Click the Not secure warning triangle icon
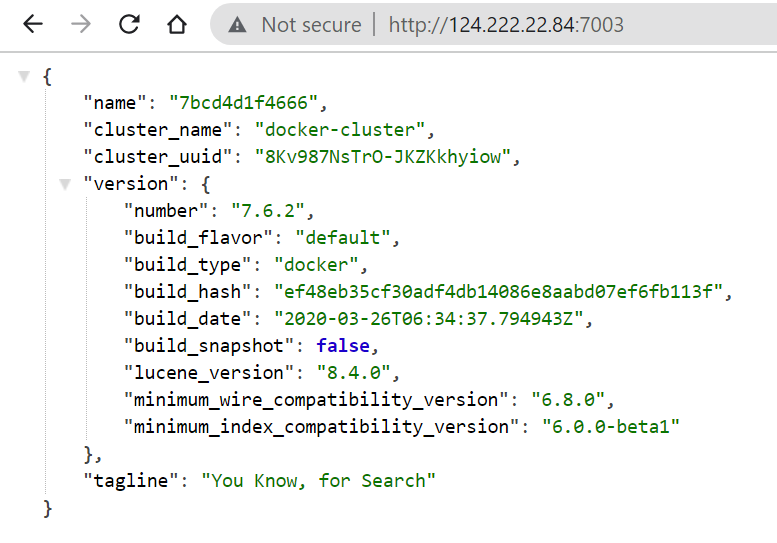The width and height of the screenshot is (777, 543). [x=237, y=25]
